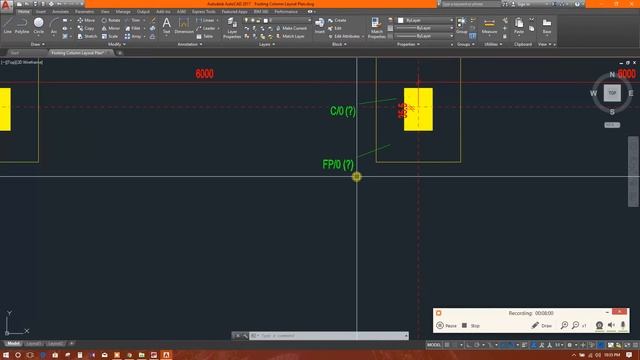Click the Match Layer tool
Image resolution: width=640 pixels, height=360 pixels.
(290, 36)
